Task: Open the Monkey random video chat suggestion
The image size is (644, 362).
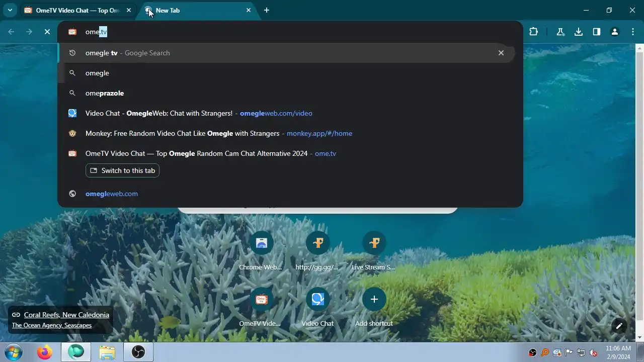Action: (287, 133)
